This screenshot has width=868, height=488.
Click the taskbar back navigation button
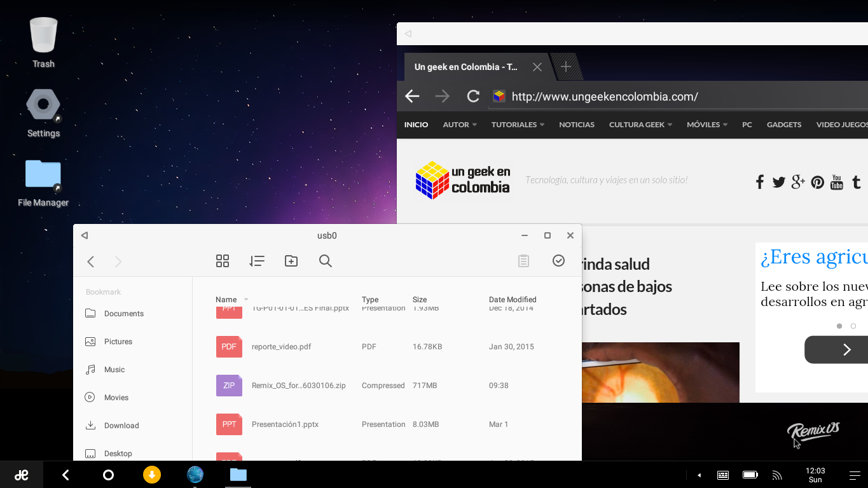click(x=65, y=475)
